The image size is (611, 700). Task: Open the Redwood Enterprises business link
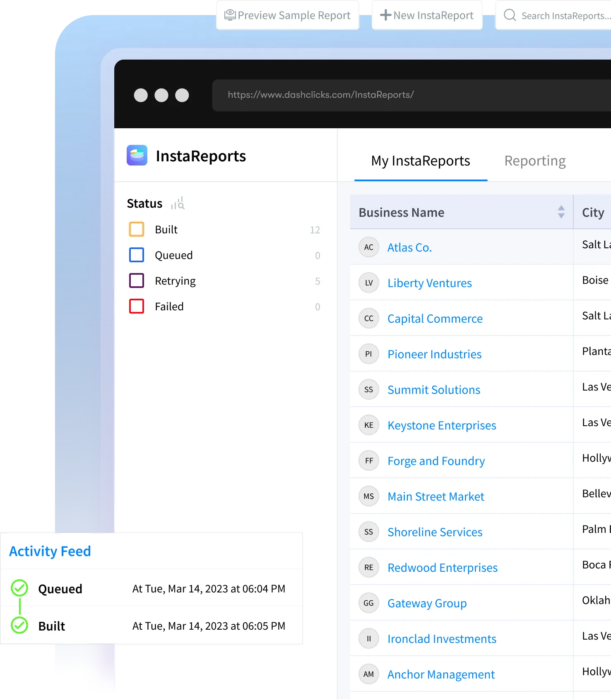click(443, 568)
